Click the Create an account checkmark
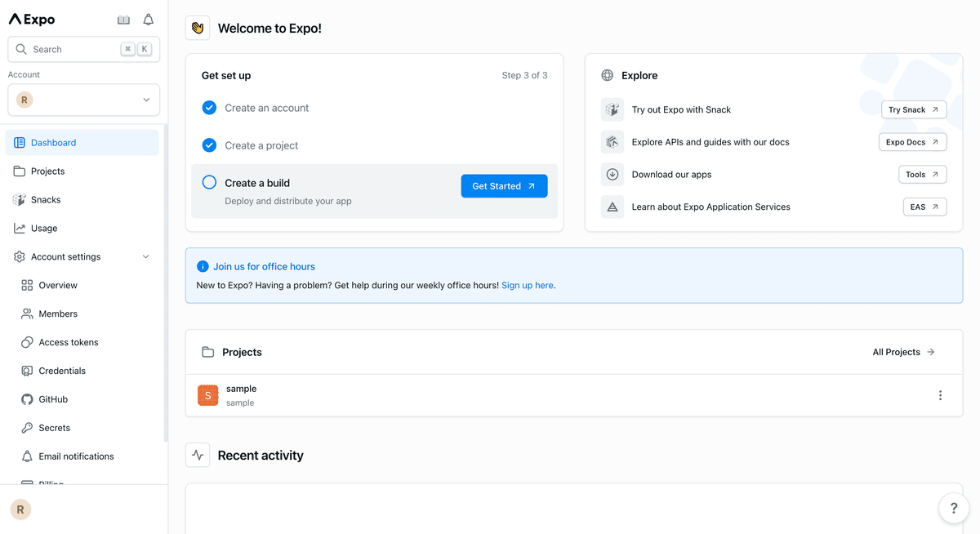This screenshot has width=980, height=534. pos(209,108)
